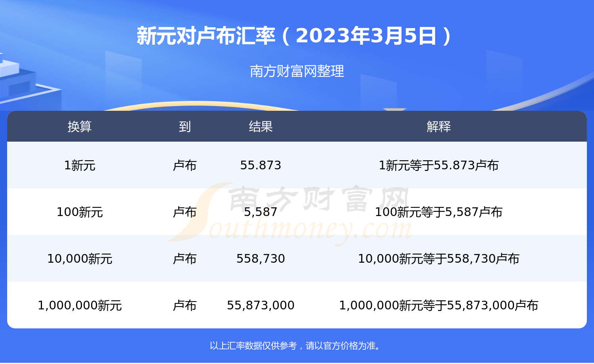The width and height of the screenshot is (594, 364).
Task: Select the result value 55,873,000
Action: (261, 305)
